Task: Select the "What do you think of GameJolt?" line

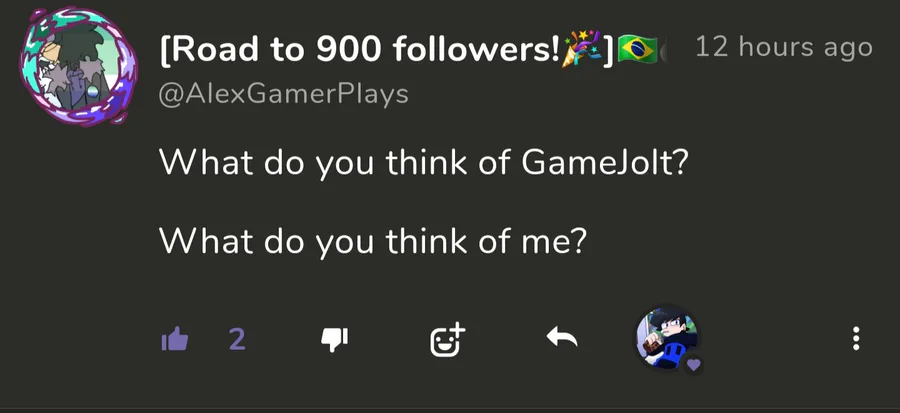Action: click(423, 163)
